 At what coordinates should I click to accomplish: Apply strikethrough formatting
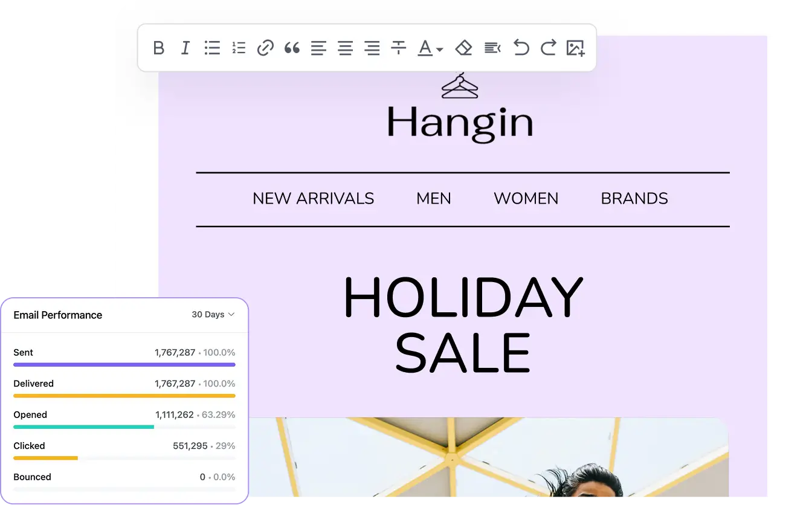click(x=399, y=48)
